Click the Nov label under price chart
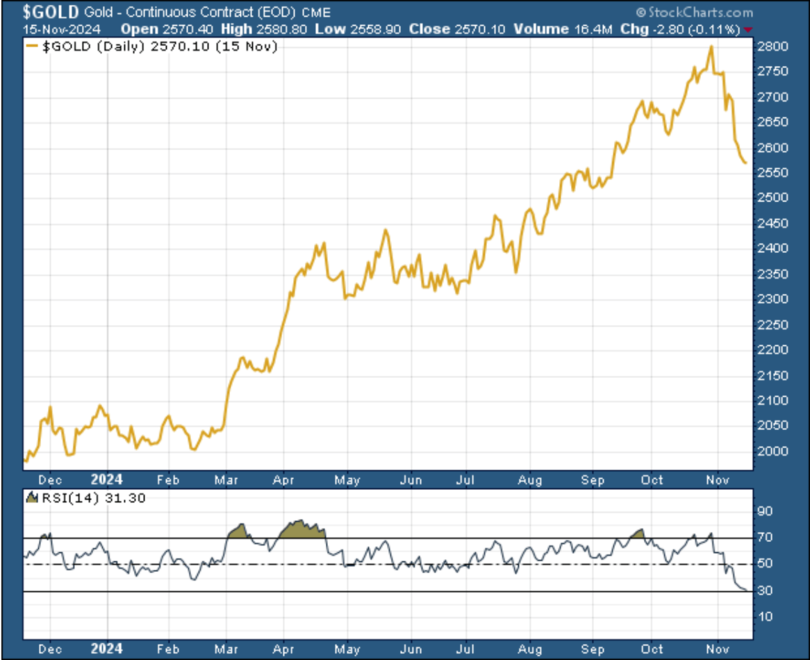The image size is (810, 660). click(x=718, y=480)
